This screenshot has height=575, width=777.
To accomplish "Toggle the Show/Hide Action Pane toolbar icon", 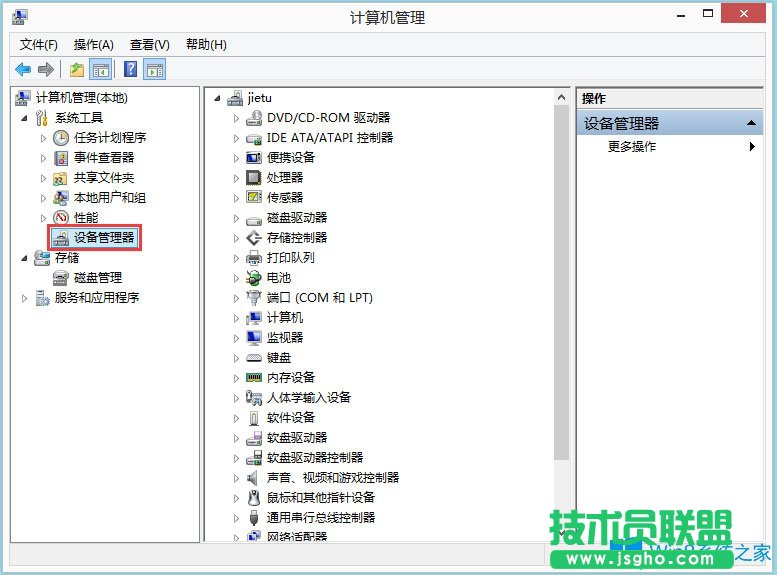I will tap(155, 69).
